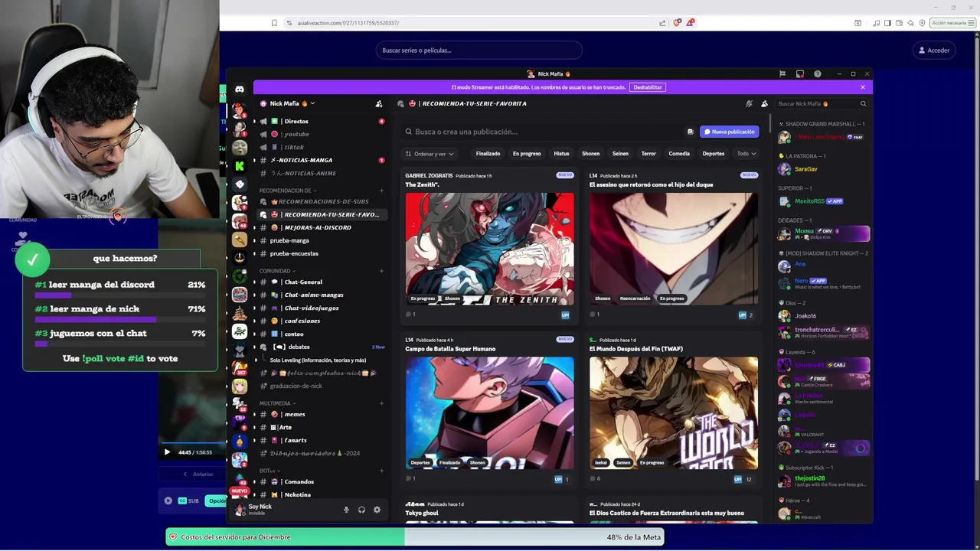Click the Brave shield icon in address bar
The image size is (980, 551).
tap(677, 23)
